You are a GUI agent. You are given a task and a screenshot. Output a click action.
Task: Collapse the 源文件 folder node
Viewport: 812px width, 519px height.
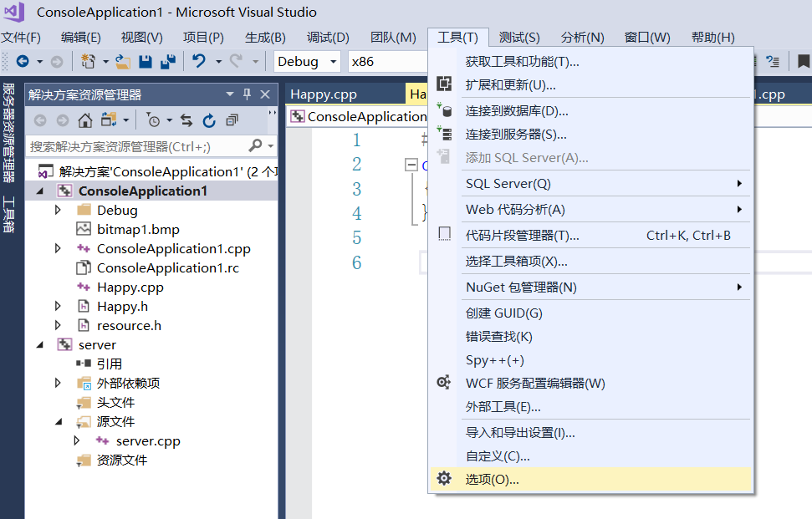pyautogui.click(x=59, y=422)
